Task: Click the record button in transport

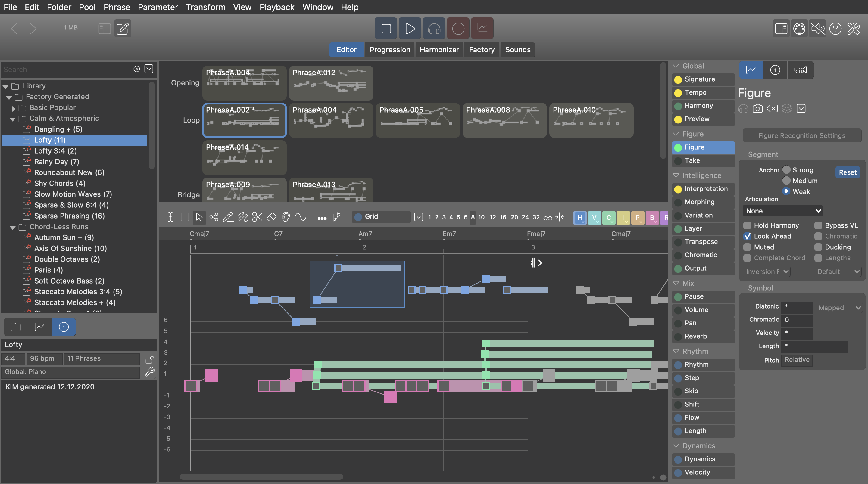Action: (x=458, y=29)
